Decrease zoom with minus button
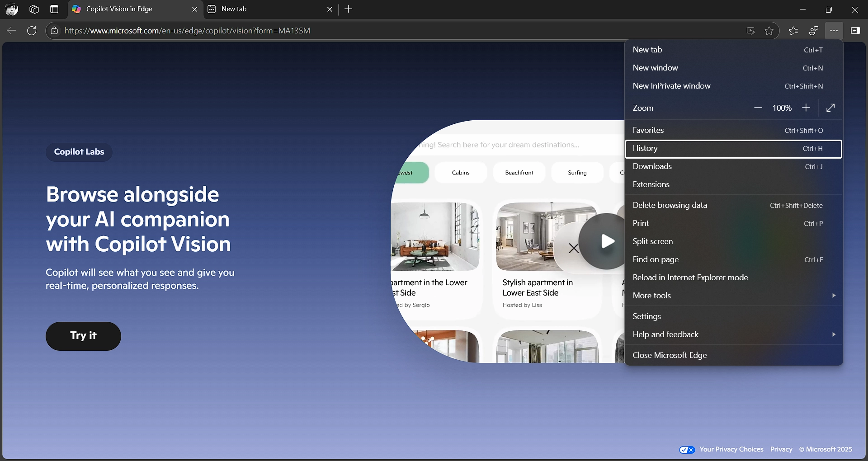 click(758, 108)
